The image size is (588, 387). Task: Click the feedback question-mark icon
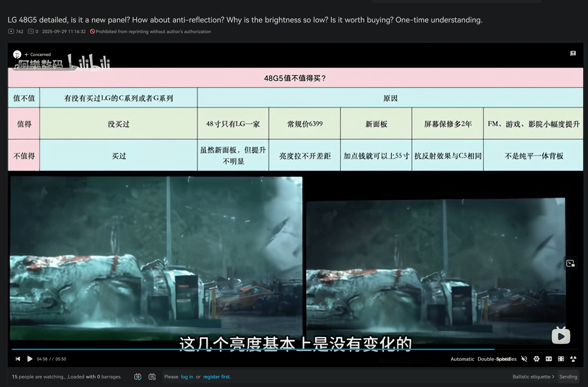(573, 53)
